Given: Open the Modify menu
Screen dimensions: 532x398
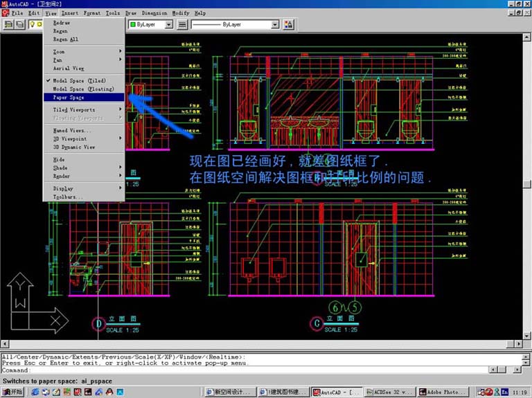Looking at the screenshot, I should 180,12.
